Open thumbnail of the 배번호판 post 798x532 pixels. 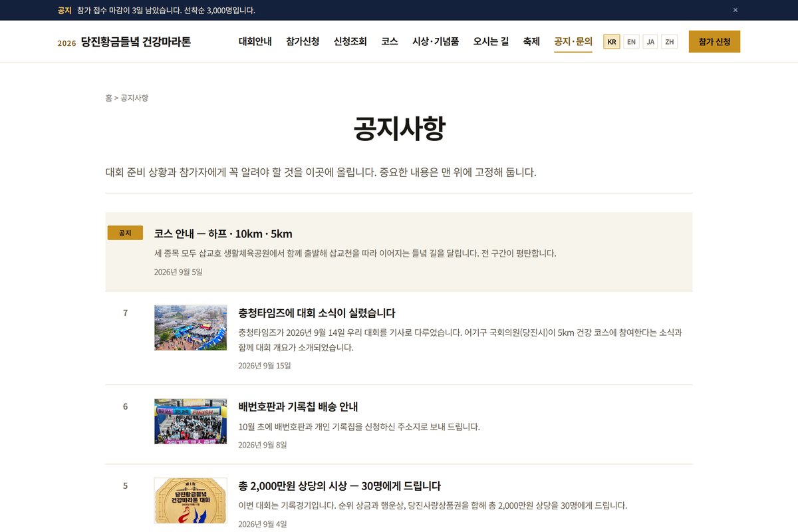click(190, 421)
